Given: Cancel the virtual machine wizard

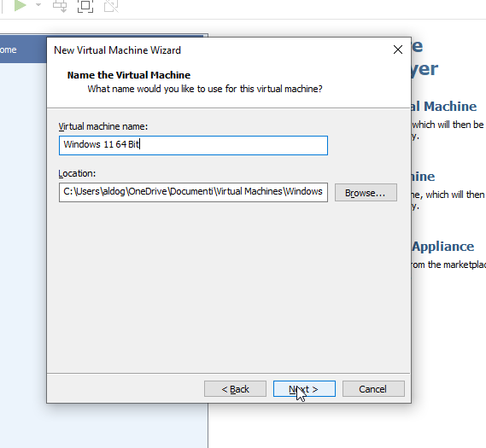Looking at the screenshot, I should pos(373,388).
